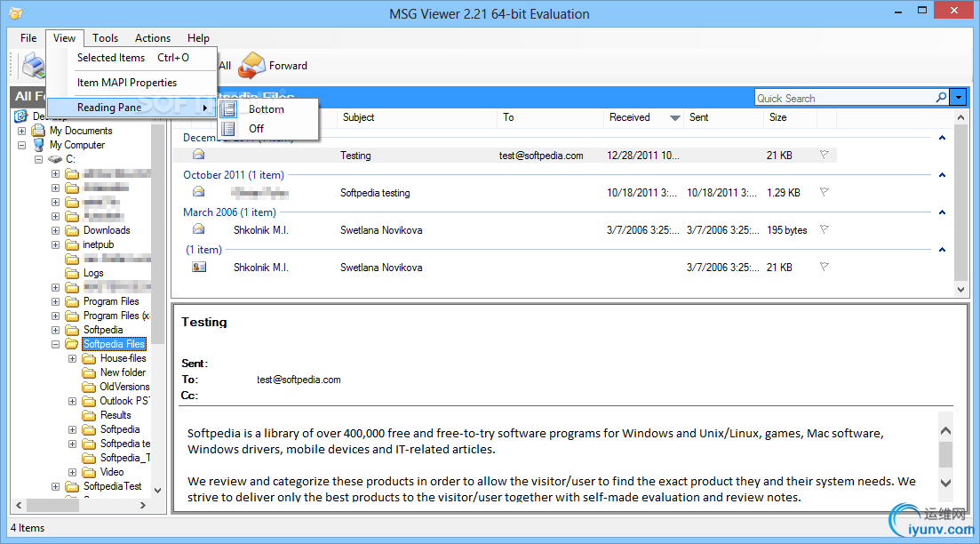Viewport: 980px width, 544px height.
Task: Click the Downloads folder icon
Action: (x=73, y=230)
